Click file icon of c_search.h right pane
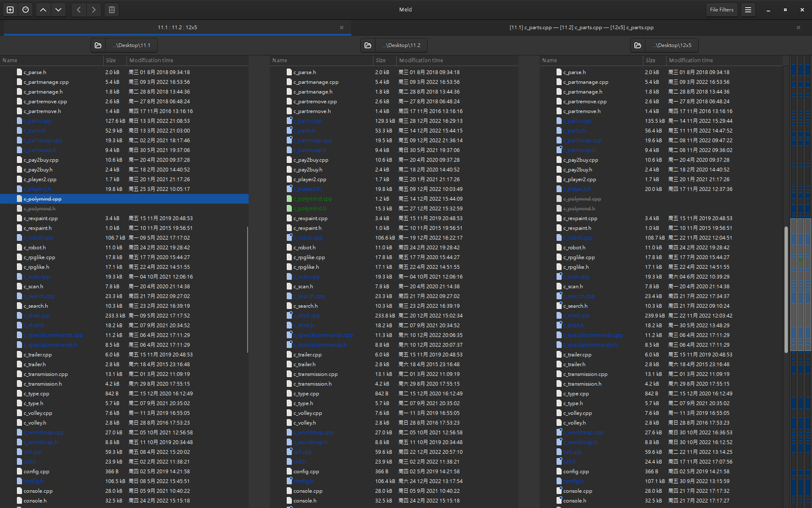The image size is (812, 508). point(559,306)
